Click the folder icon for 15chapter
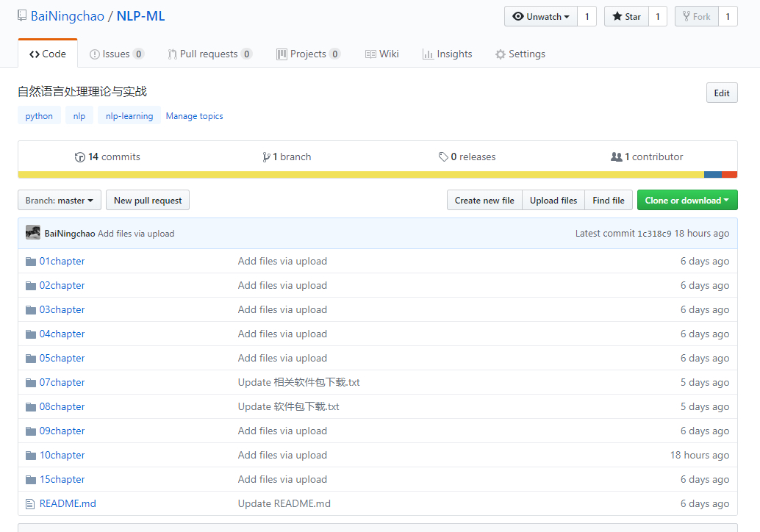Screen dimensions: 760x532 coord(31,480)
